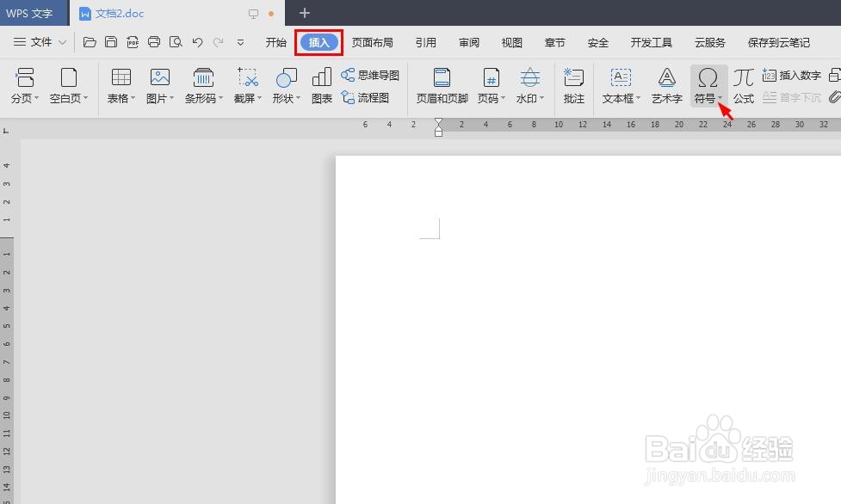Click 插入数字 insert number
This screenshot has height=504, width=841.
[792, 76]
